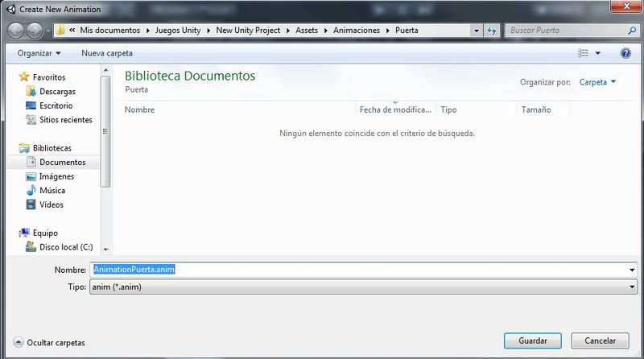This screenshot has height=359, width=644.
Task: Select Mis documentos in breadcrumb path
Action: click(x=109, y=31)
